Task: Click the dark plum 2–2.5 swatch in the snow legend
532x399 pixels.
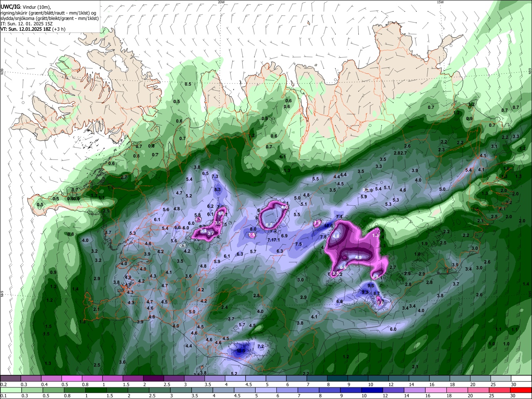Action: (153, 379)
